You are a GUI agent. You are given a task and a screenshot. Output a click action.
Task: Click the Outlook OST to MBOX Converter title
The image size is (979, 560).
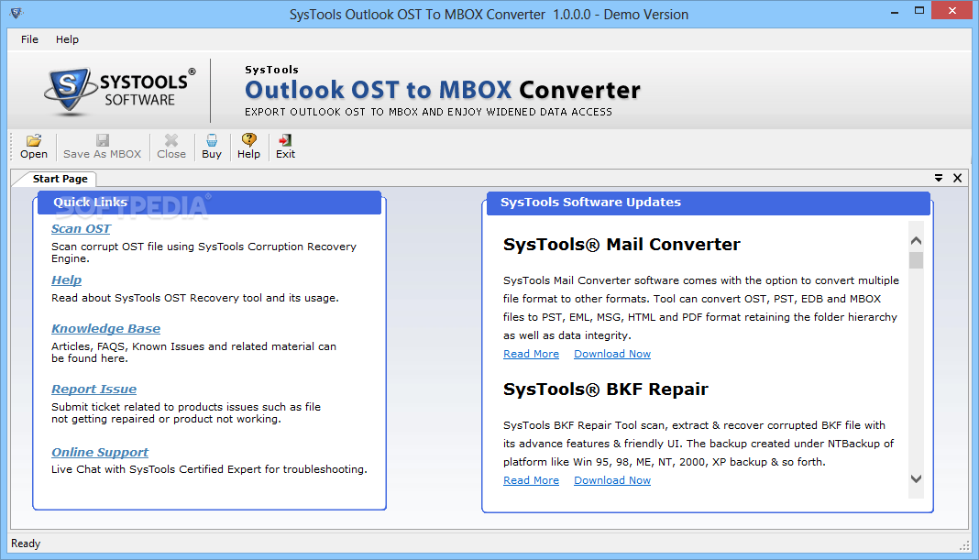pos(443,90)
